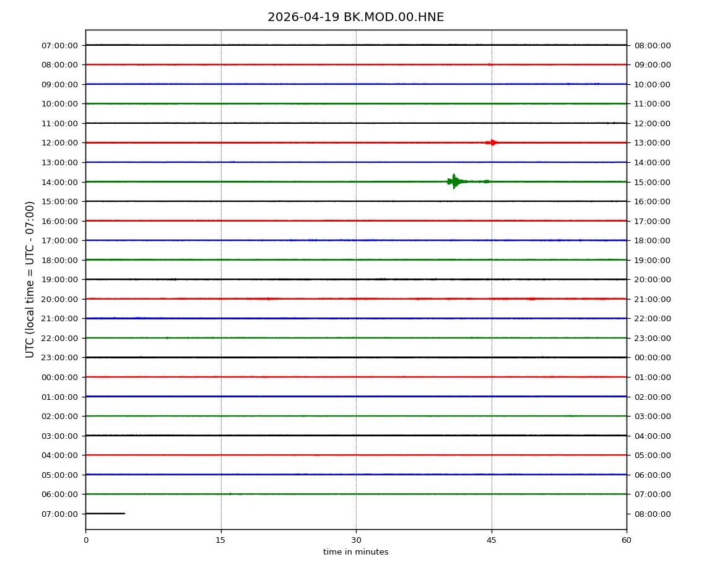This screenshot has width=712, height=588.
Task: Click the 0 tick label on the x-axis
Action: pos(85,540)
